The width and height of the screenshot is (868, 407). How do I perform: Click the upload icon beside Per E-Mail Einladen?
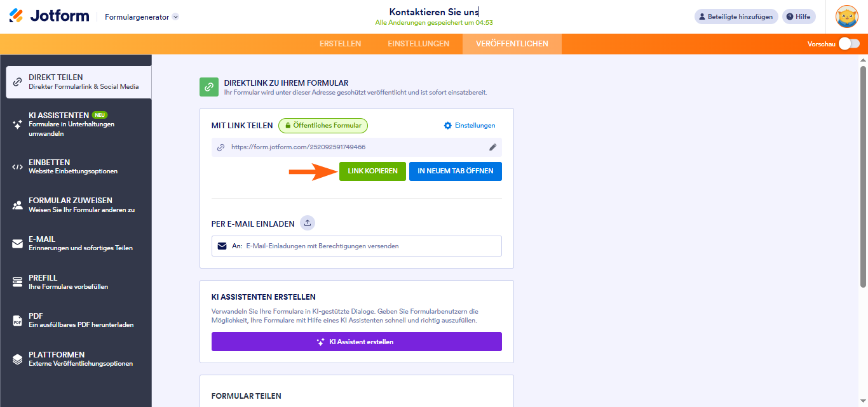pyautogui.click(x=308, y=223)
